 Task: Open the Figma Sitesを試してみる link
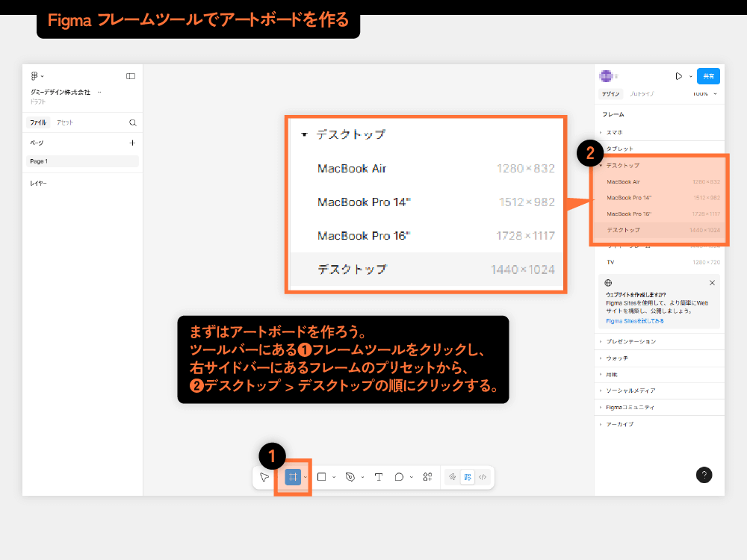pyautogui.click(x=634, y=321)
